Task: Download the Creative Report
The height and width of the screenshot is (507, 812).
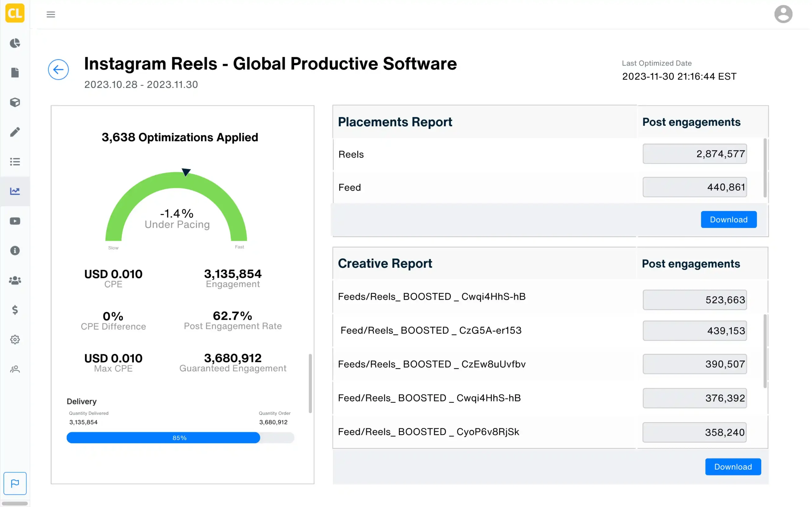Action: [733, 466]
